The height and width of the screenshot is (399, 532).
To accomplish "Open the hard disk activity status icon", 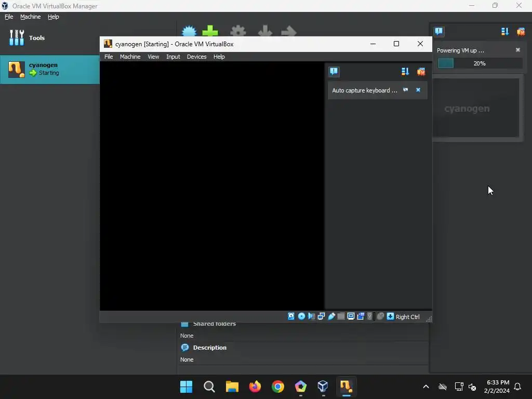I will coord(291,316).
